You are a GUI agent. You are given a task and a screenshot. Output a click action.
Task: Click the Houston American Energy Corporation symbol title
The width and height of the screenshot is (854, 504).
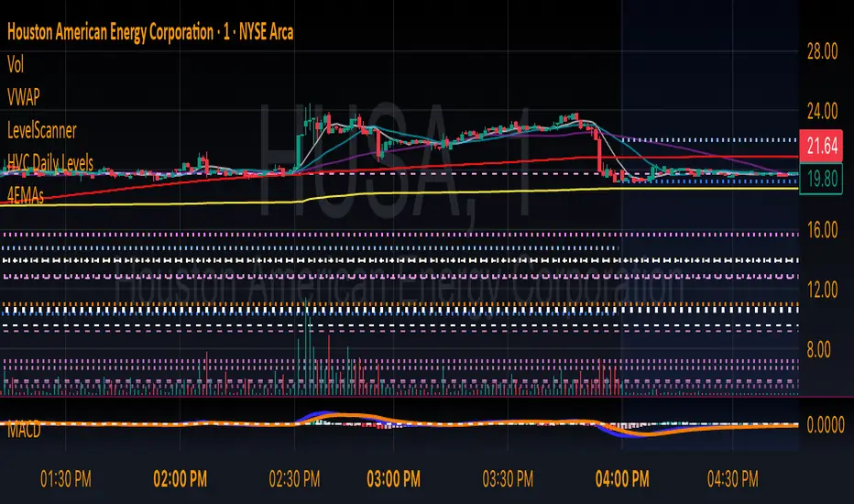point(150,32)
